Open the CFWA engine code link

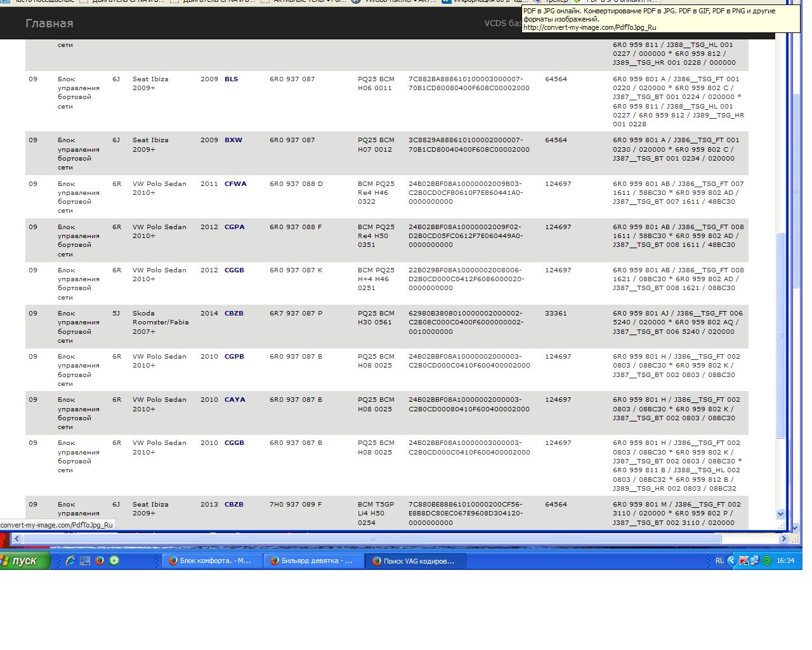coord(235,184)
